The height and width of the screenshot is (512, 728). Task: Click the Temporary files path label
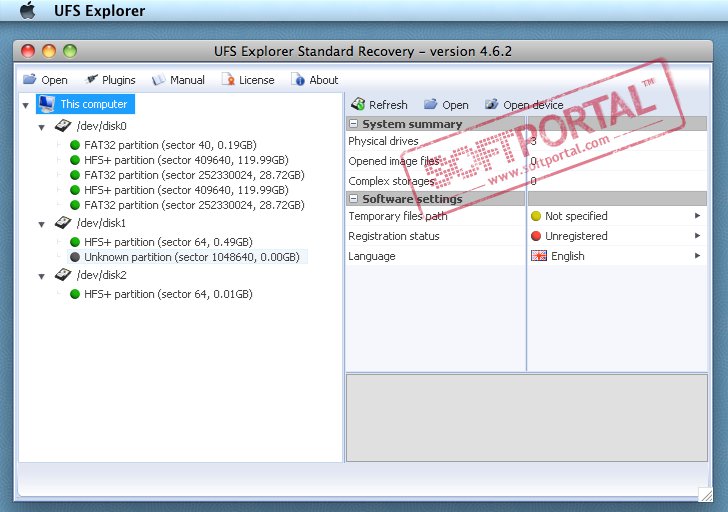(x=398, y=216)
